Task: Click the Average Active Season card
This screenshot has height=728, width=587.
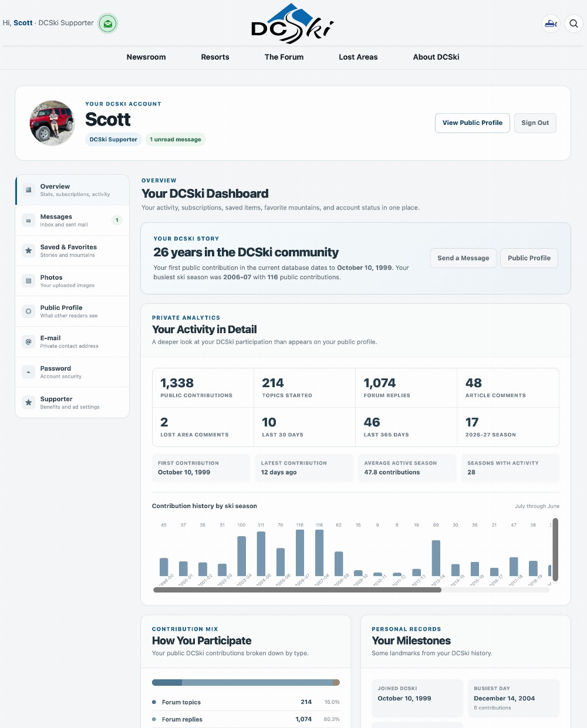Action: pyautogui.click(x=407, y=468)
